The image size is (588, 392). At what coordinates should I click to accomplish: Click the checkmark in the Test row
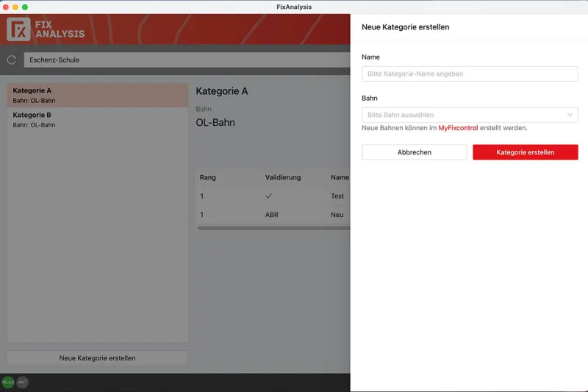coord(268,196)
